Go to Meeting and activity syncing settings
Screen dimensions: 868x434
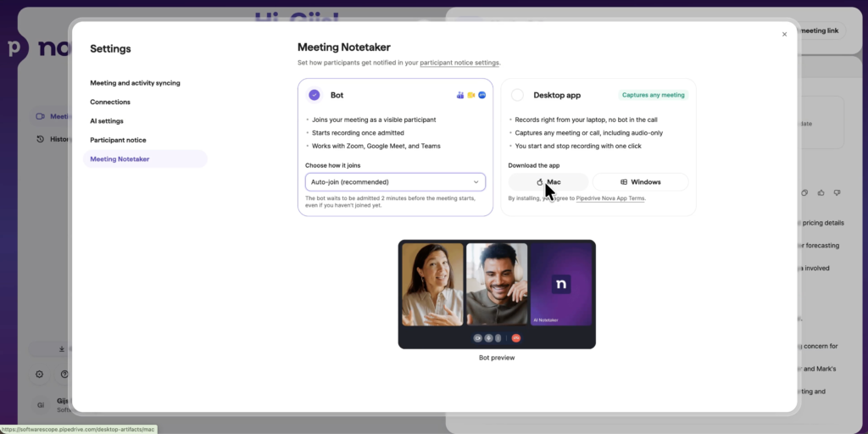coord(135,83)
